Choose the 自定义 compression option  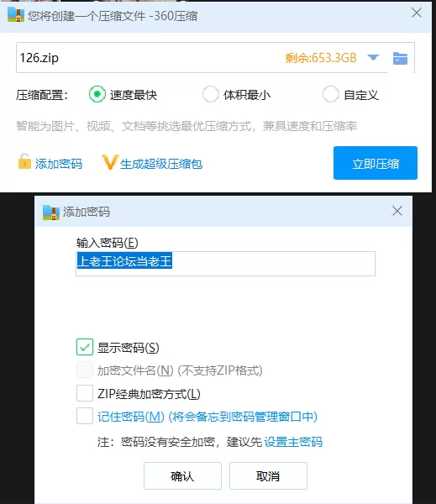tap(331, 94)
